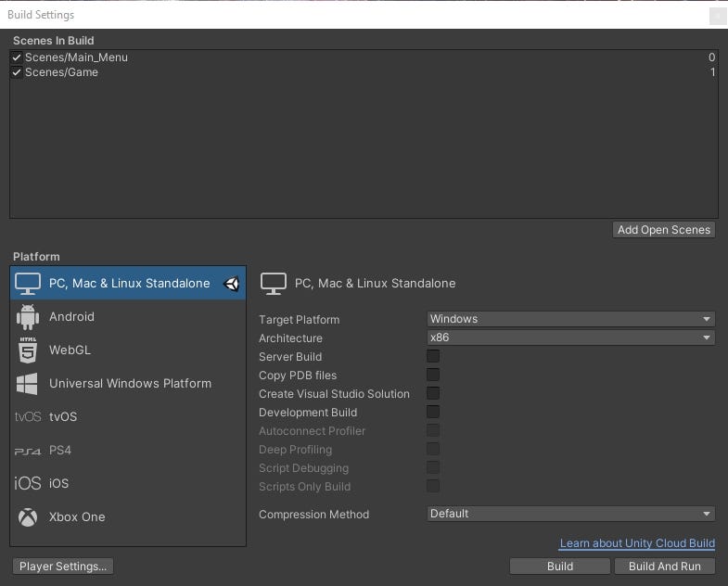Enable the Server Build checkbox
728x586 pixels.
point(433,356)
